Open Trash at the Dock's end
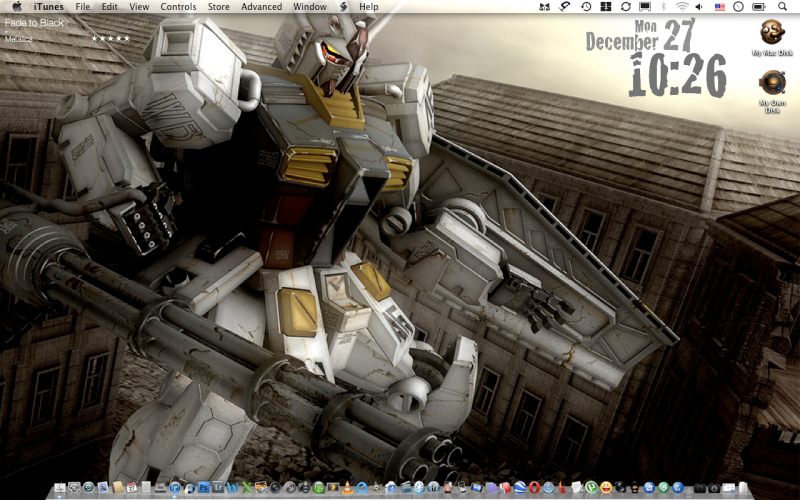This screenshot has height=500, width=800. 742,487
